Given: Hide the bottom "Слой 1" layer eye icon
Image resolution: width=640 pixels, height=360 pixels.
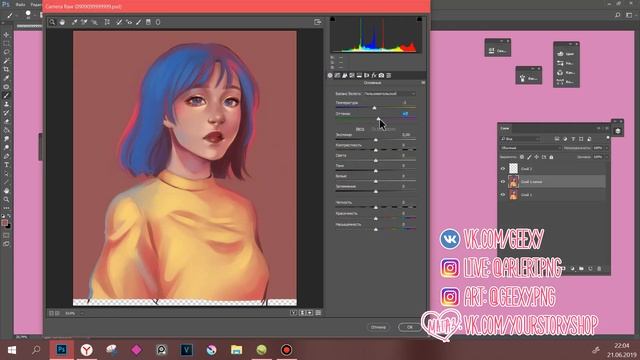Looking at the screenshot, I should tap(503, 195).
